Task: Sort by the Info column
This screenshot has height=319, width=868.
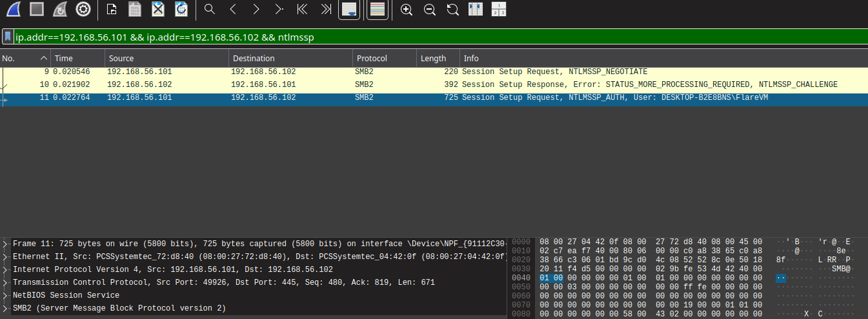Action: (663, 58)
